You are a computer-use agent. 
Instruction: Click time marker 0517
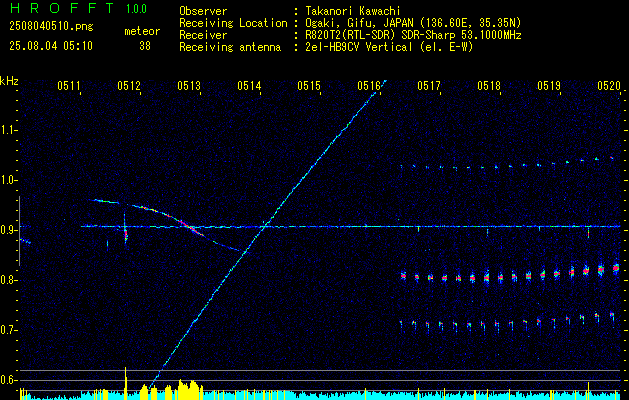(429, 86)
